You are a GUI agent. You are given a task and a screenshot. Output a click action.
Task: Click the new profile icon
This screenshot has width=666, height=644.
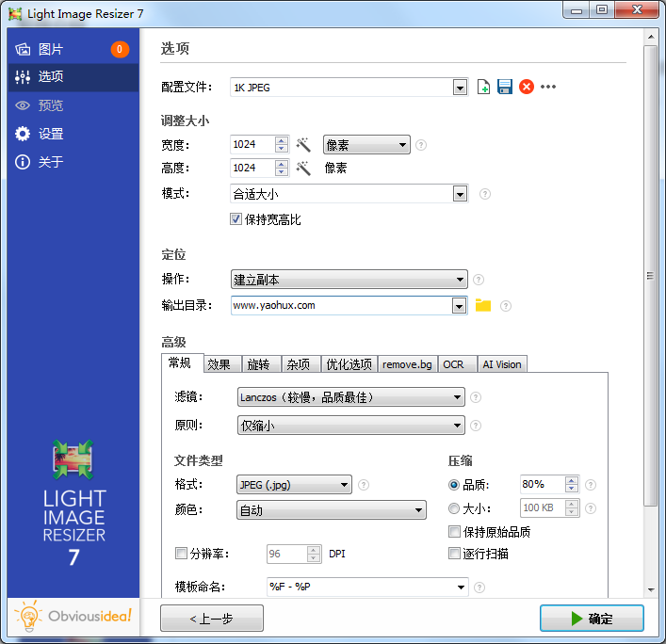point(483,88)
